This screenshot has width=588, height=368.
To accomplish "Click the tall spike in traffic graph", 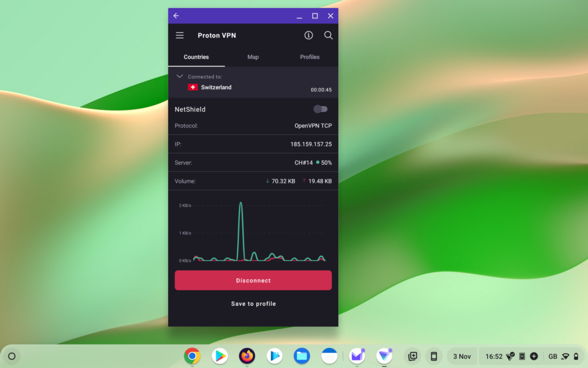I will click(241, 231).
